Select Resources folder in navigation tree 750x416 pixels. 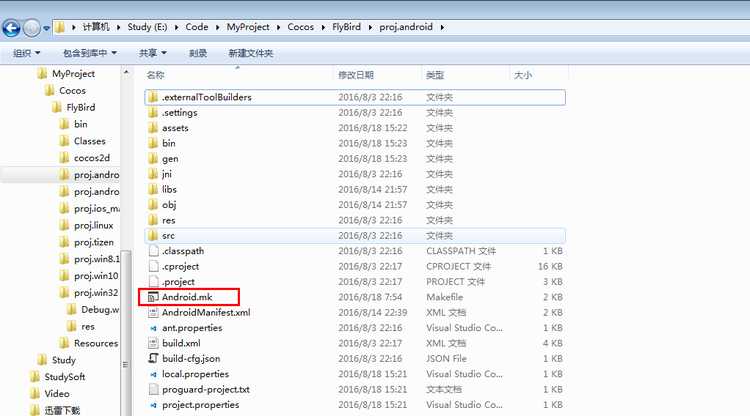point(96,343)
